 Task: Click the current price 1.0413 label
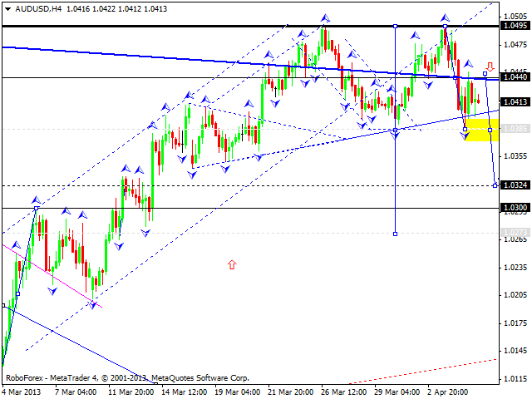pyautogui.click(x=515, y=102)
